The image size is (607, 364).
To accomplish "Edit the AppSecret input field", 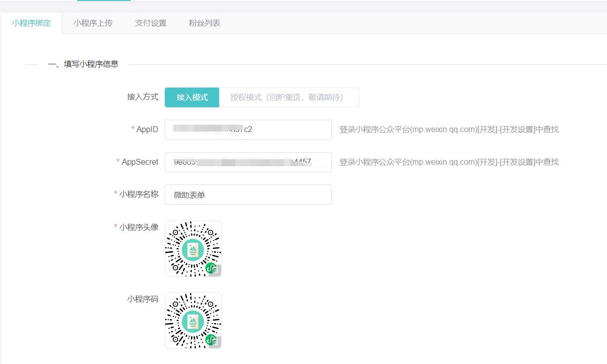I will tap(248, 162).
